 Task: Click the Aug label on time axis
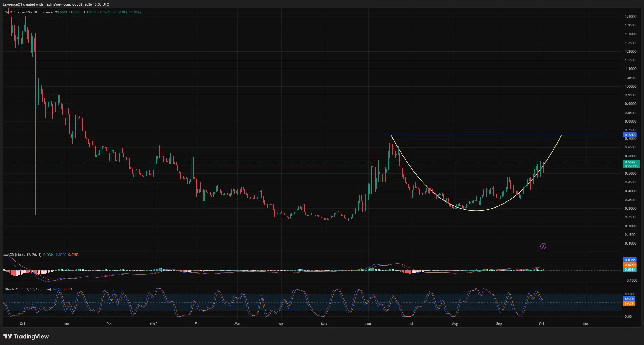[455, 323]
